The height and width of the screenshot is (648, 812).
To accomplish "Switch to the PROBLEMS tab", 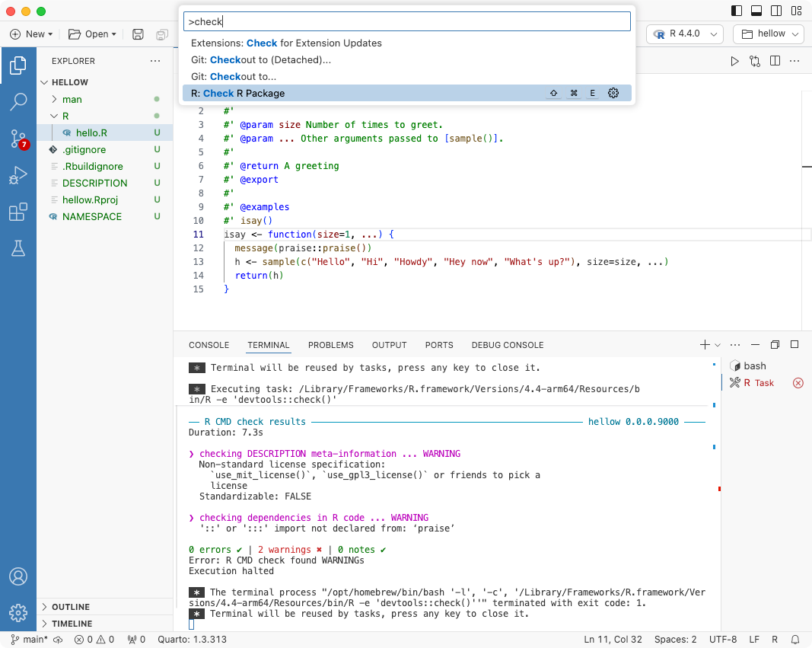I will point(331,345).
